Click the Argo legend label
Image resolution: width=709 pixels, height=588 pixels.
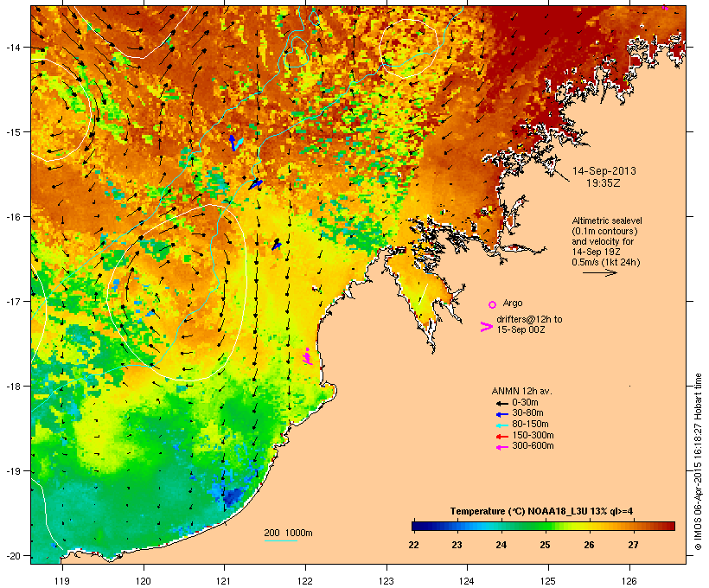[x=513, y=303]
